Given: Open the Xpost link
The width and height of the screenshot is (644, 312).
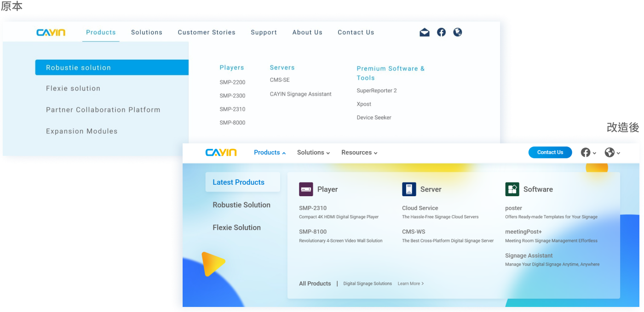Looking at the screenshot, I should coord(364,104).
